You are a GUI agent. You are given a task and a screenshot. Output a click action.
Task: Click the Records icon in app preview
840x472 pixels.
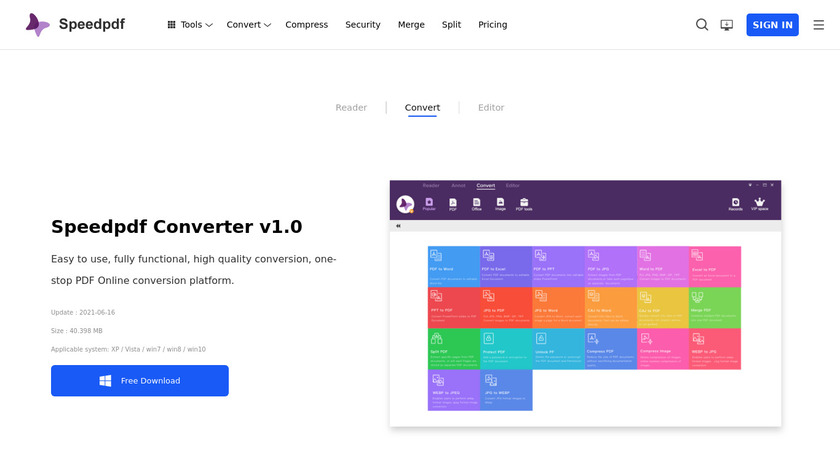735,204
